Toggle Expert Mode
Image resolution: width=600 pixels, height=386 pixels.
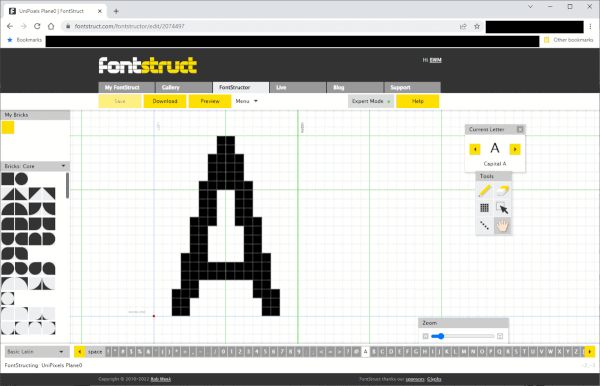371,101
